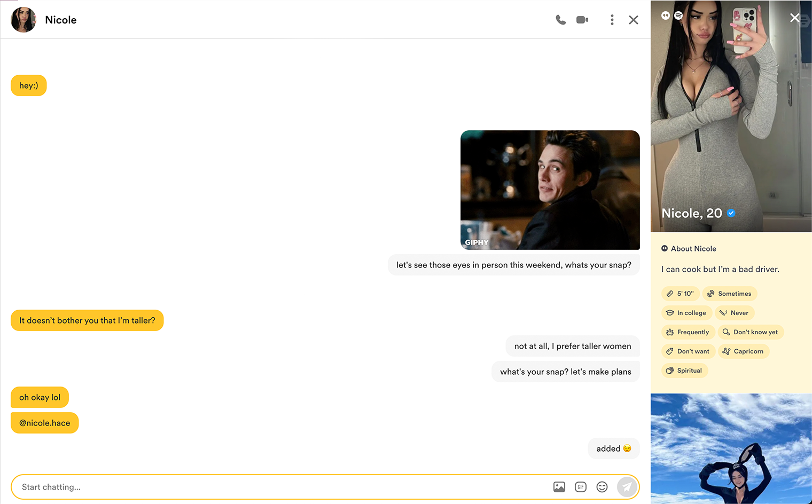Start a video call with the camera icon
The image size is (812, 504).
click(582, 20)
